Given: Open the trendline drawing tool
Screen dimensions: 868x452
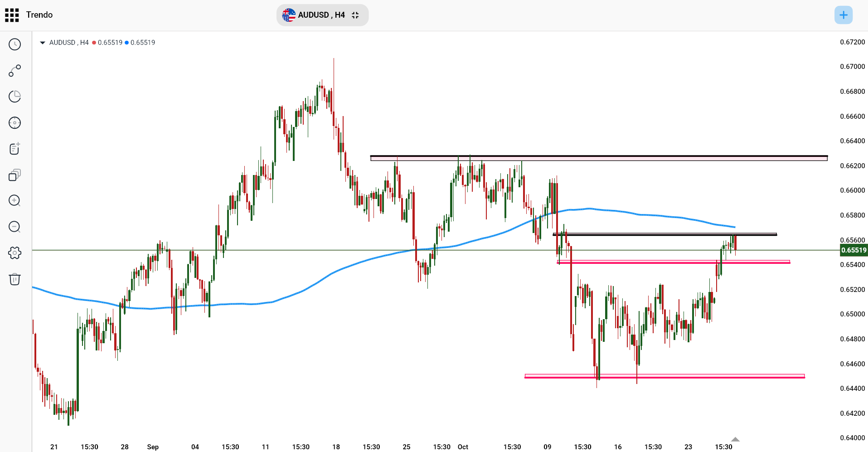Looking at the screenshot, I should (15, 71).
